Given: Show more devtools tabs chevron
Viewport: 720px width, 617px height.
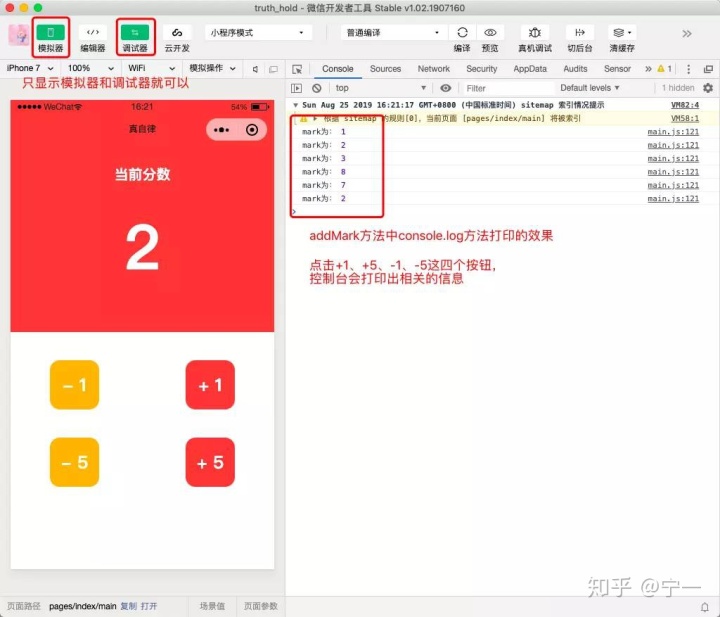Looking at the screenshot, I should click(x=648, y=69).
